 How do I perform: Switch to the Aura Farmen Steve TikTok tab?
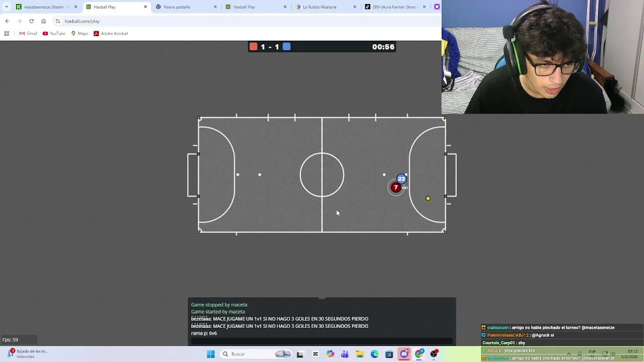395,7
